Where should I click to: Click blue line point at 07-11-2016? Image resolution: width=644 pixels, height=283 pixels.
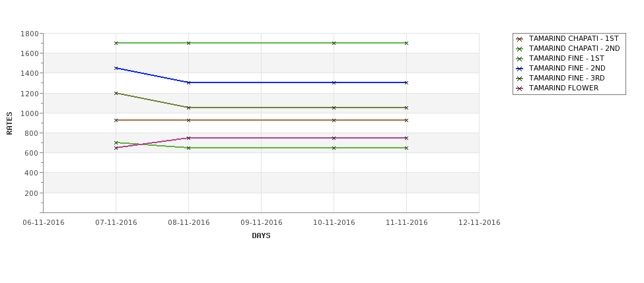coord(116,68)
